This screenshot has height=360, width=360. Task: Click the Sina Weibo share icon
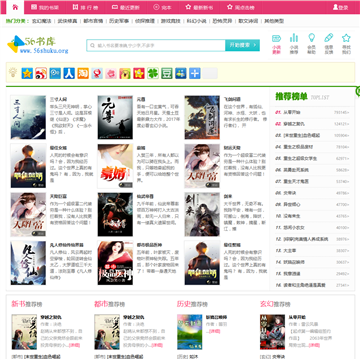click(41, 73)
